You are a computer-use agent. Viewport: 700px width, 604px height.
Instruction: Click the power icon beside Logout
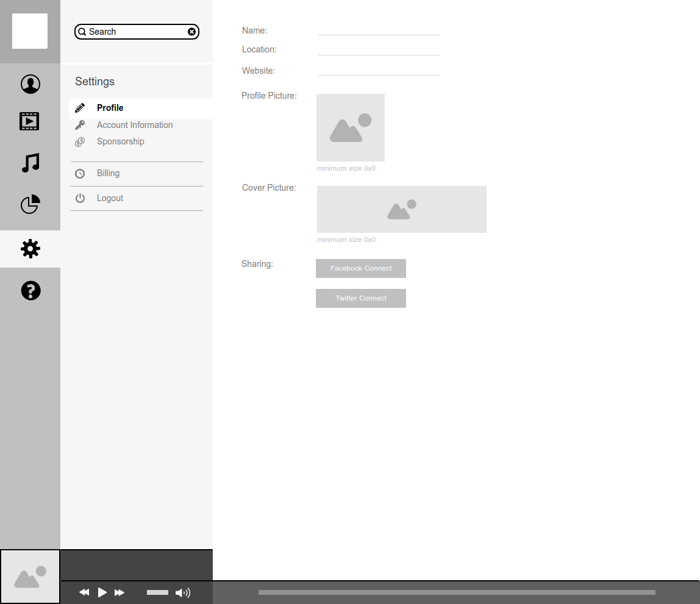click(x=80, y=198)
